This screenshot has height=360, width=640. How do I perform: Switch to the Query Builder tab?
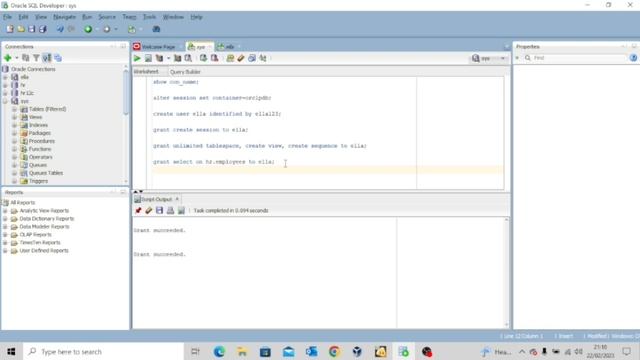pyautogui.click(x=185, y=72)
